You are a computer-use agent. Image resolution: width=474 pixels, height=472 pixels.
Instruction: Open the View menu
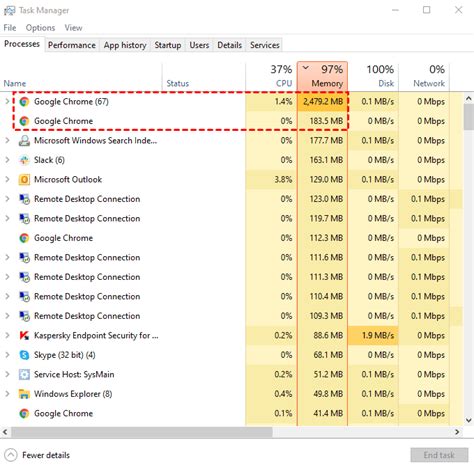(x=73, y=28)
